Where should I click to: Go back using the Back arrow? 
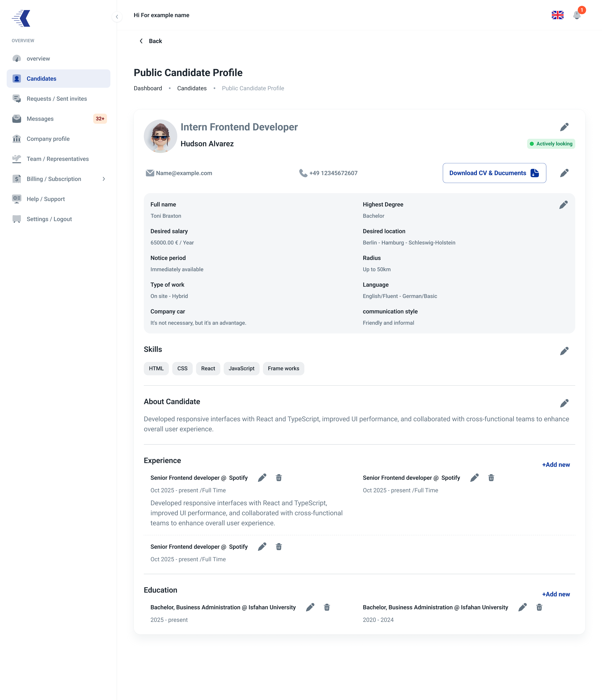(x=151, y=41)
